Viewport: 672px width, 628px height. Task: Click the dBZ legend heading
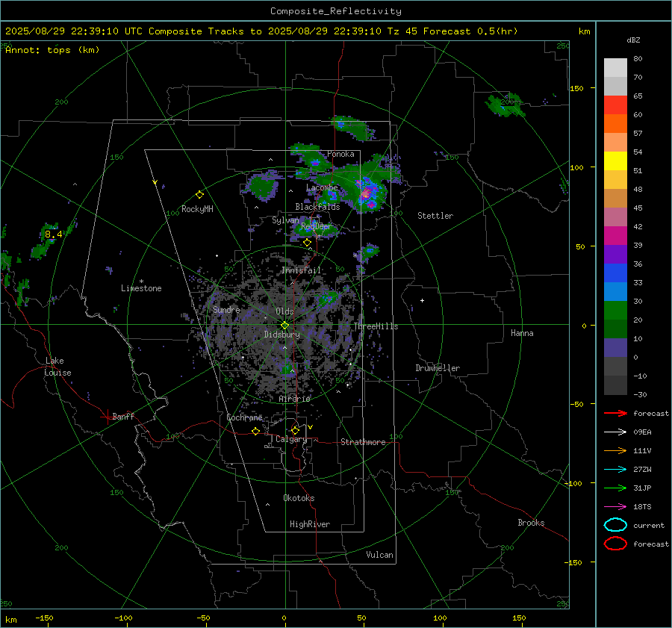(633, 40)
